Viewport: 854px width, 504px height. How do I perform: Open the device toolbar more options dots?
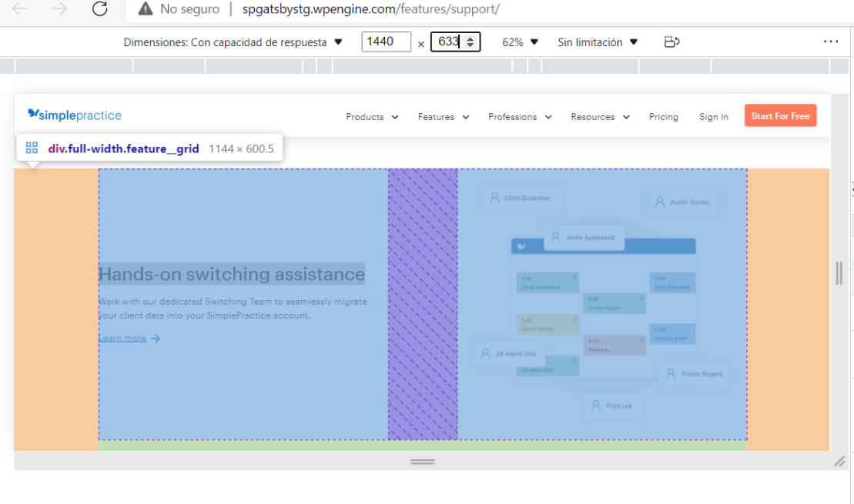pyautogui.click(x=831, y=42)
